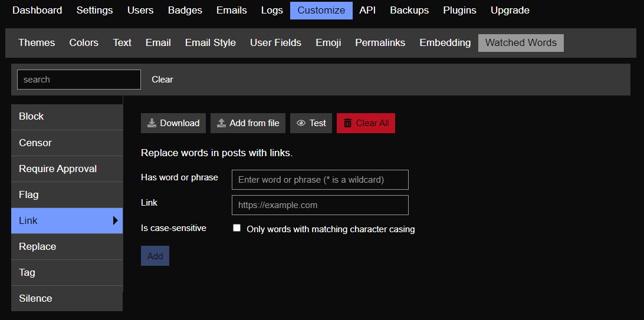Select the Link action in sidebar
The image size is (644, 320).
(x=67, y=221)
